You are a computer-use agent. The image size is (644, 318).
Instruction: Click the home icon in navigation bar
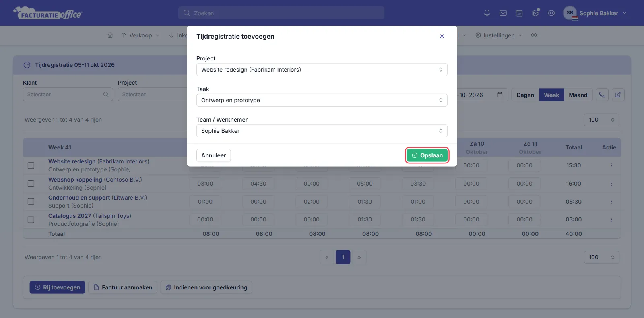point(110,35)
